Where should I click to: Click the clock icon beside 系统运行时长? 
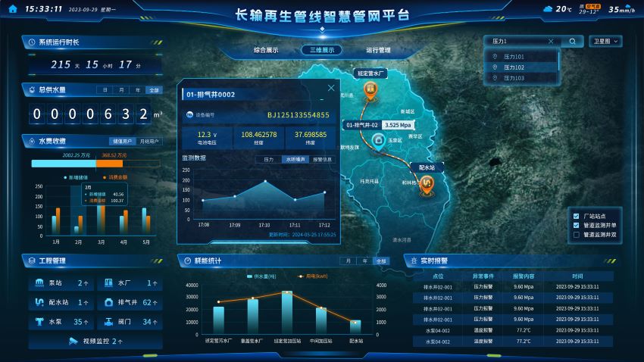click(x=32, y=42)
